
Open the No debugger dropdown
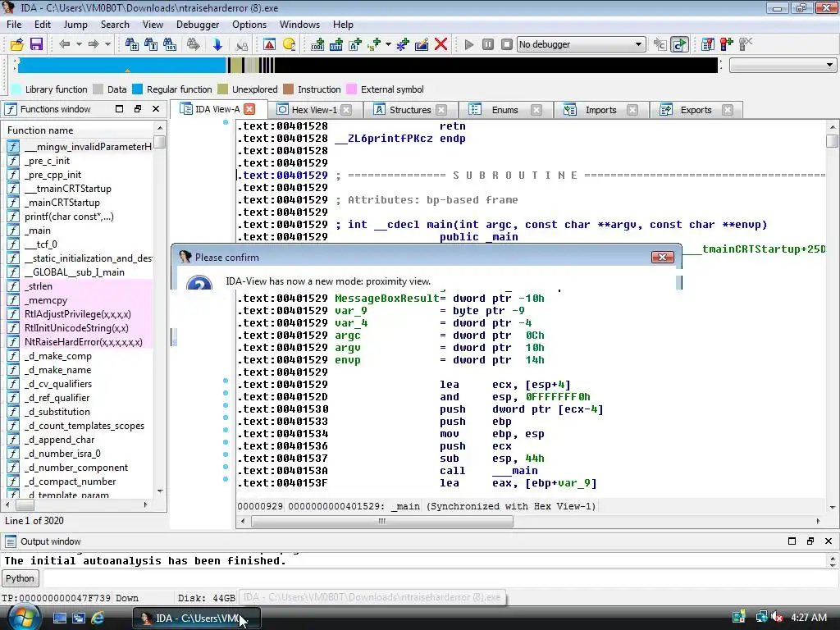(581, 44)
